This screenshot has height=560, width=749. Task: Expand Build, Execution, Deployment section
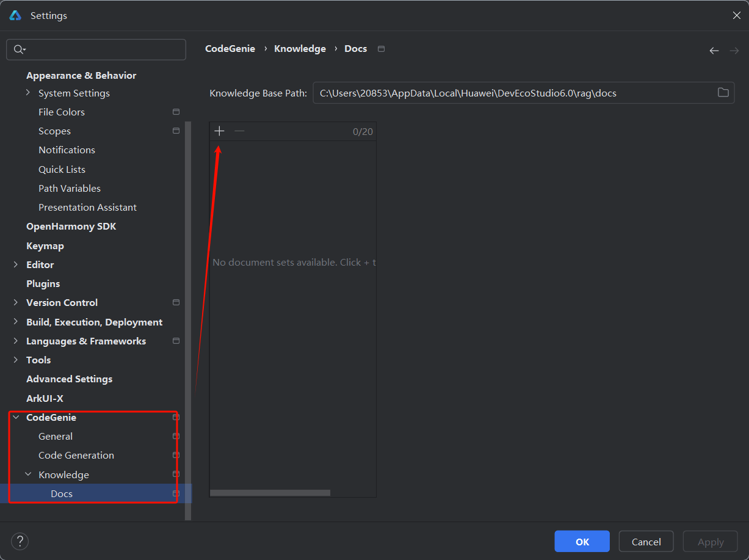pos(16,322)
